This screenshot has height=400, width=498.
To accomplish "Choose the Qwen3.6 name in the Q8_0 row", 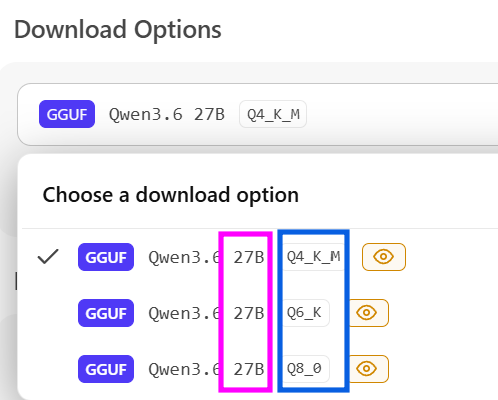I will point(184,369).
